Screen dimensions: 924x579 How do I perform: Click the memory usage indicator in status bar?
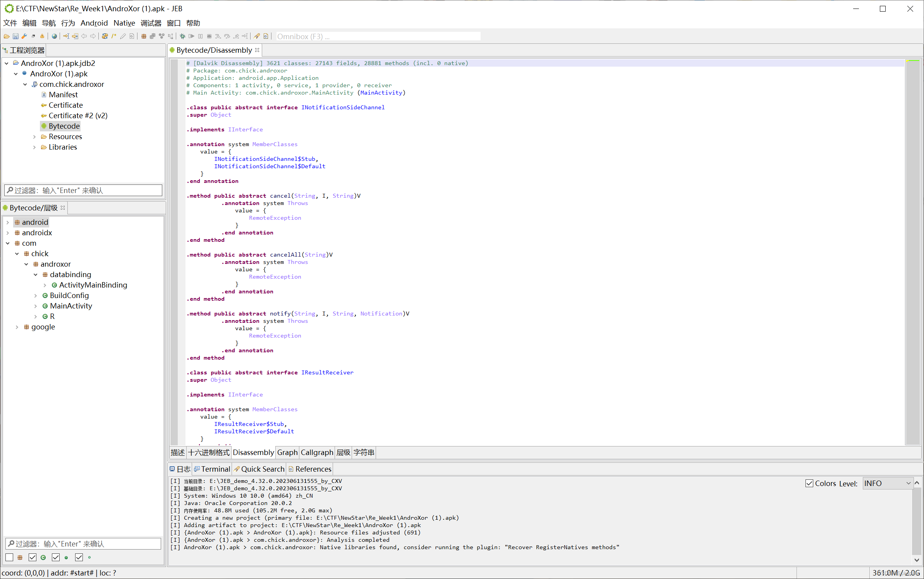coord(896,573)
